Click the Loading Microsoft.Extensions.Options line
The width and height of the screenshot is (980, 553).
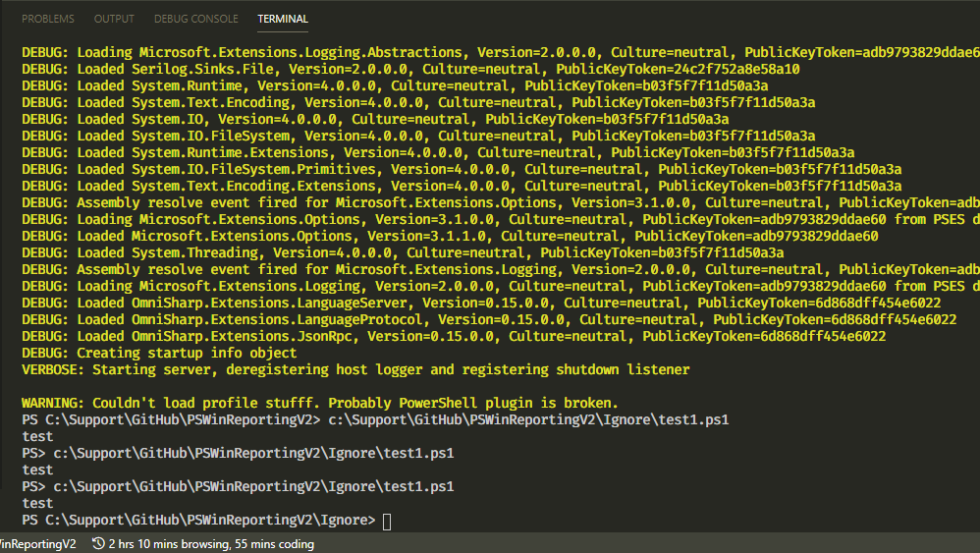tap(501, 219)
